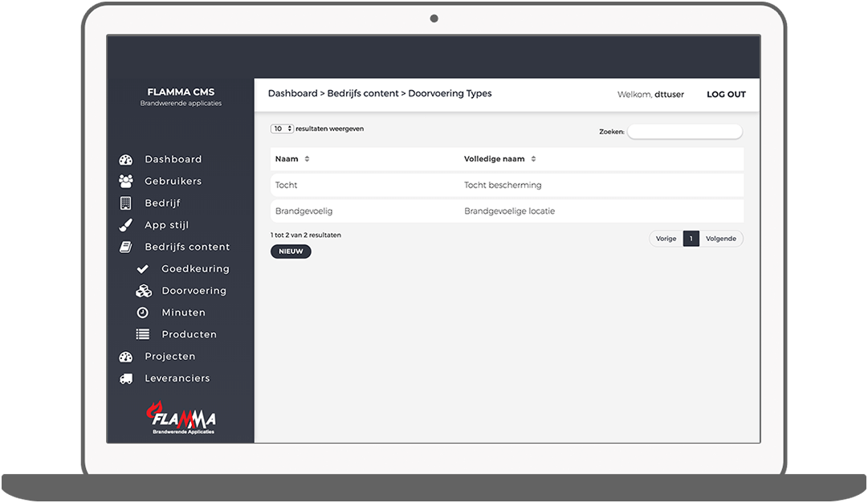Click the Bedrijfs content book icon
This screenshot has width=868, height=503.
point(125,247)
